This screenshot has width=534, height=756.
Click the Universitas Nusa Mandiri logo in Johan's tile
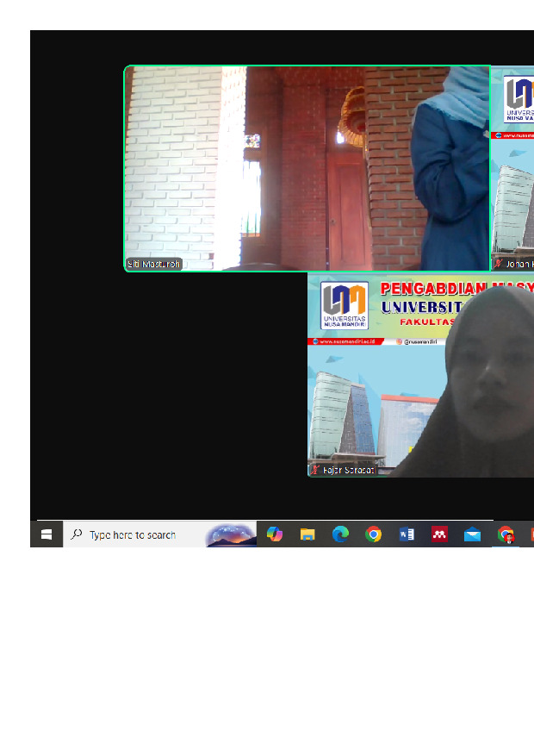click(519, 99)
